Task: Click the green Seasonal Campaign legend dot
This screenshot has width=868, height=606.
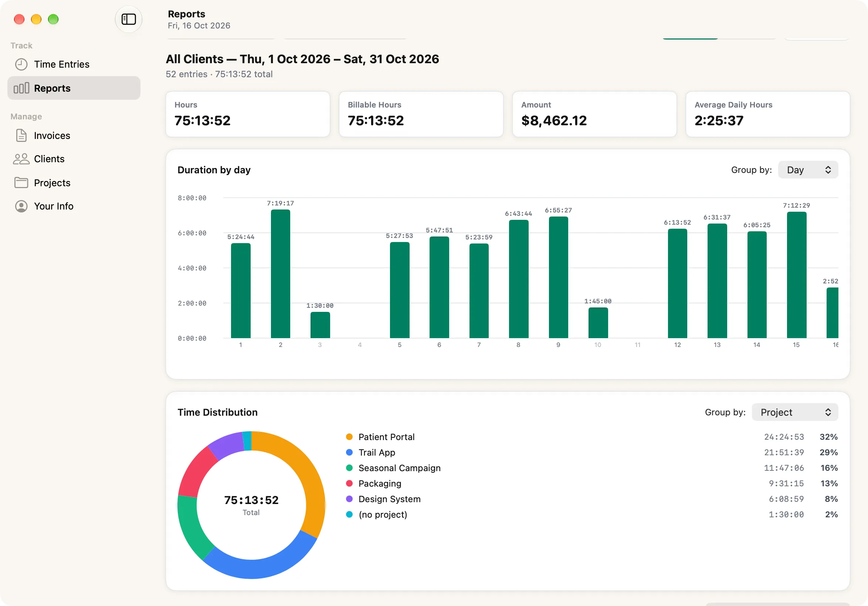Action: click(x=349, y=468)
